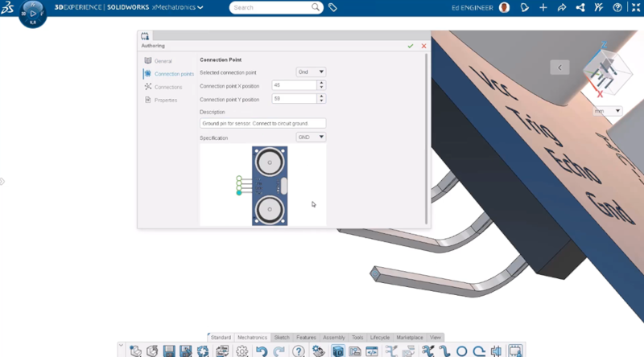The height and width of the screenshot is (357, 644).
Task: Click the Redo arrow icon
Action: pos(279,351)
